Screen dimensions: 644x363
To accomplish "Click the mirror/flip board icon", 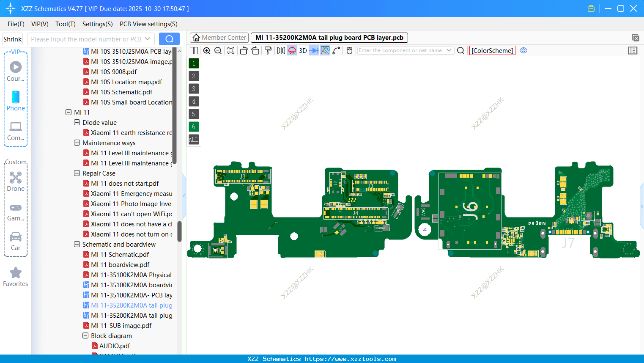I will tap(281, 50).
